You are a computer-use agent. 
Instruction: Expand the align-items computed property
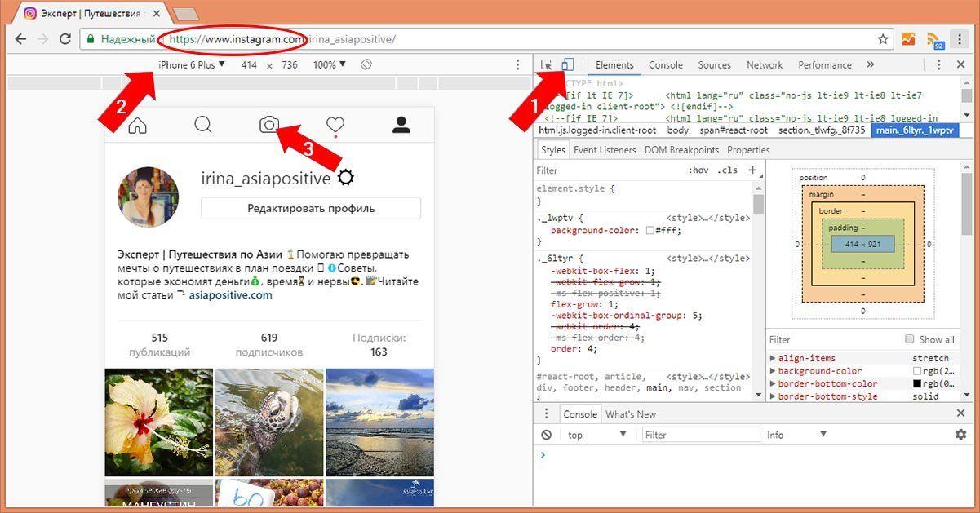pos(773,358)
